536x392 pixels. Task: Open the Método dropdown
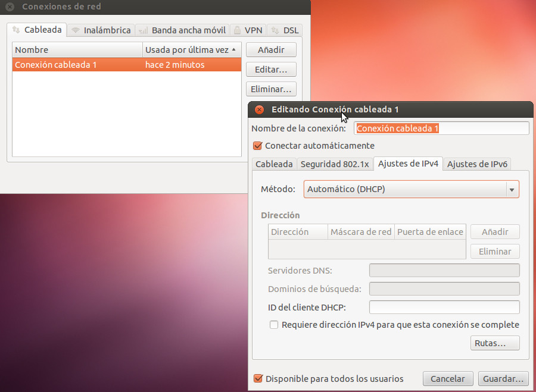[411, 189]
